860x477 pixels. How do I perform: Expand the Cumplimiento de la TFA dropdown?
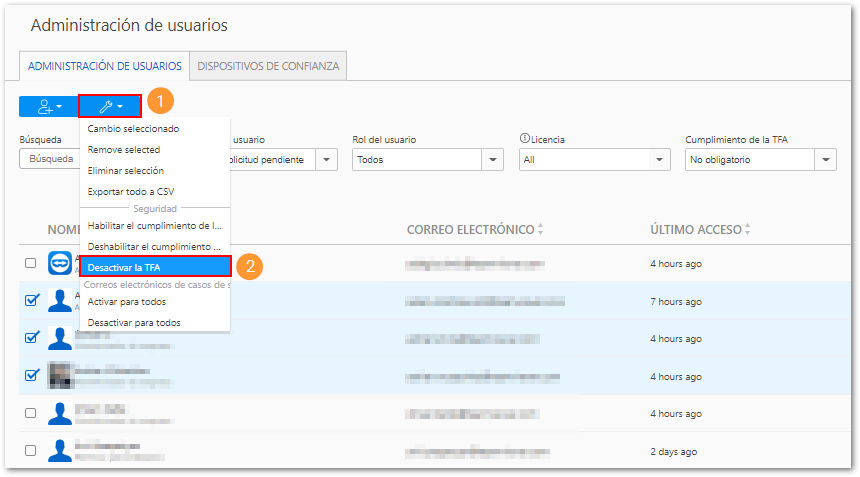(825, 160)
